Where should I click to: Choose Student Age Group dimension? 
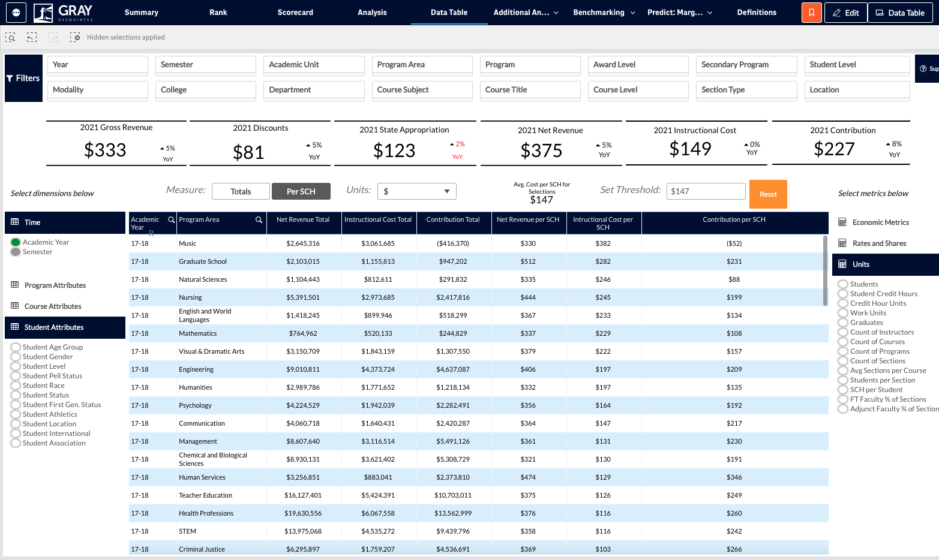pos(16,347)
